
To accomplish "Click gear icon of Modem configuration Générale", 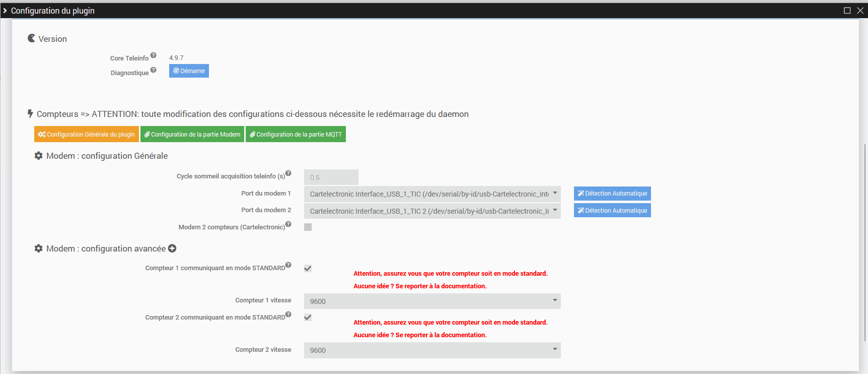I will [x=38, y=156].
